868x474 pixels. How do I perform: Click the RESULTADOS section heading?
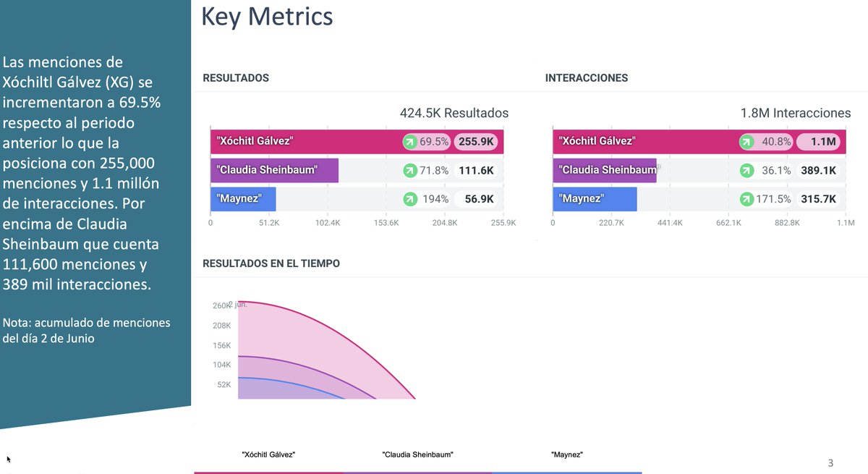point(236,77)
